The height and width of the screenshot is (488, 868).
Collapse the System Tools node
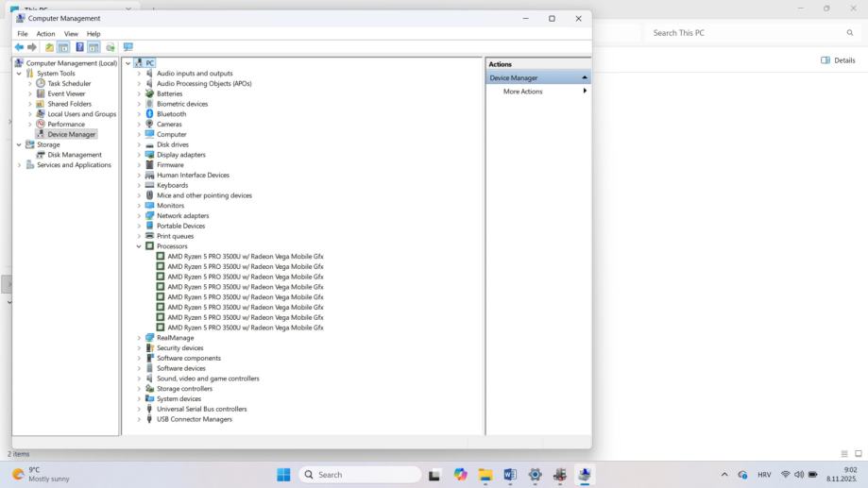point(19,73)
